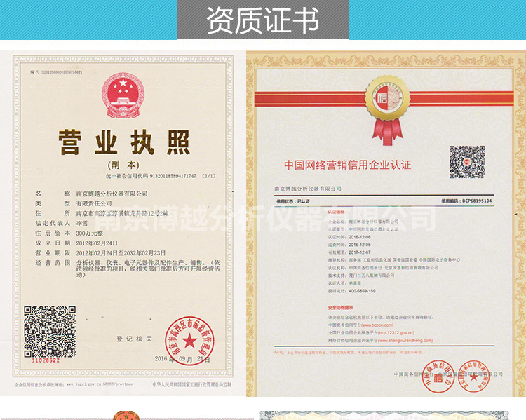Click the round red registration authority seal

pos(189,341)
